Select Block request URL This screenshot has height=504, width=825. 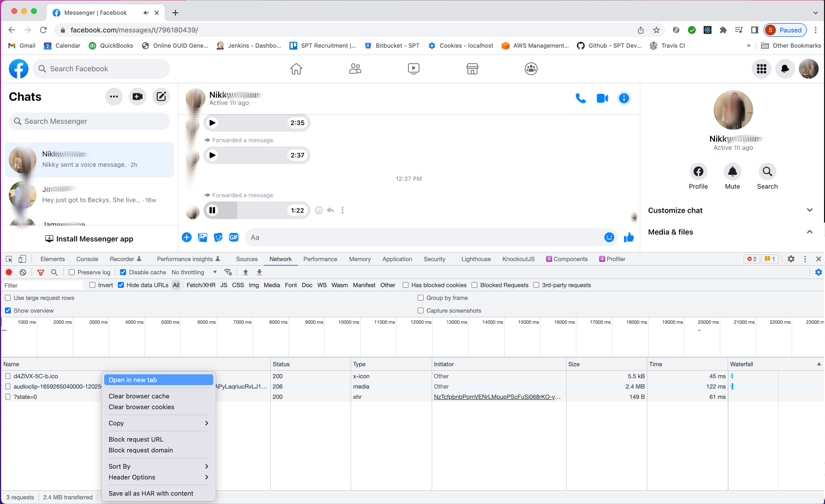tap(158, 439)
